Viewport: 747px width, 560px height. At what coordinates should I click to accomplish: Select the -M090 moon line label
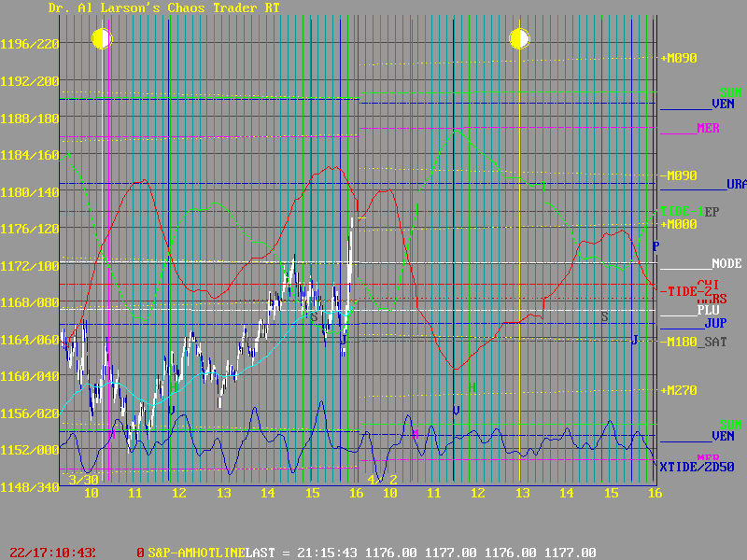(679, 175)
